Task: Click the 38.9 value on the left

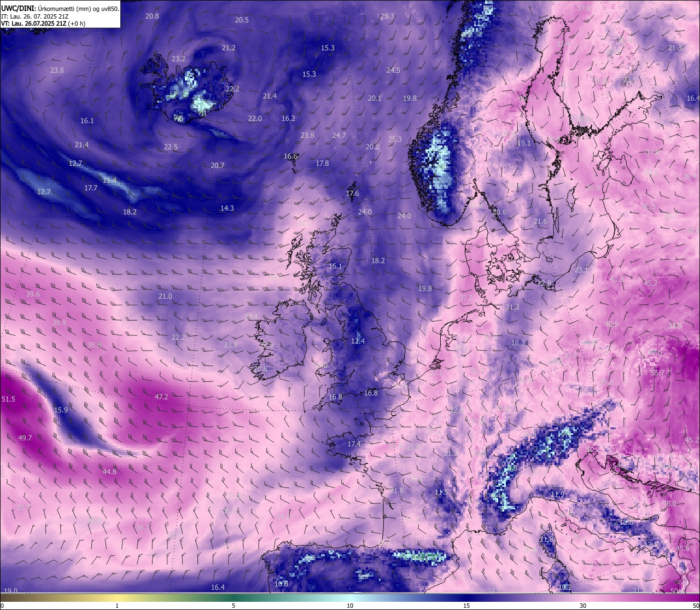Action: click(x=59, y=322)
